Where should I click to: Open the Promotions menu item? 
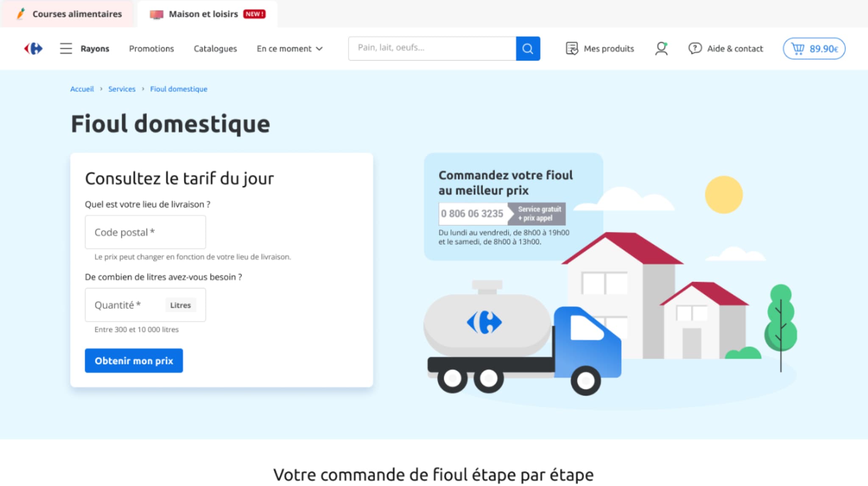(151, 48)
